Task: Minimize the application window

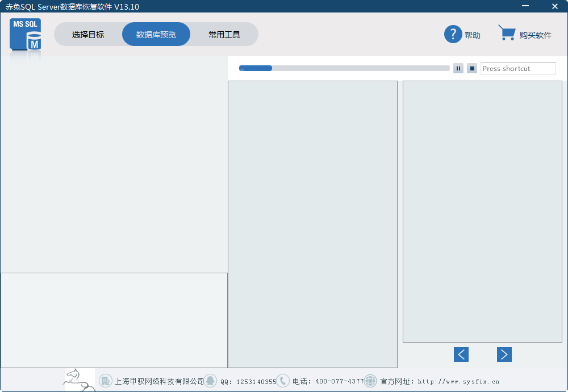Action: click(x=525, y=6)
